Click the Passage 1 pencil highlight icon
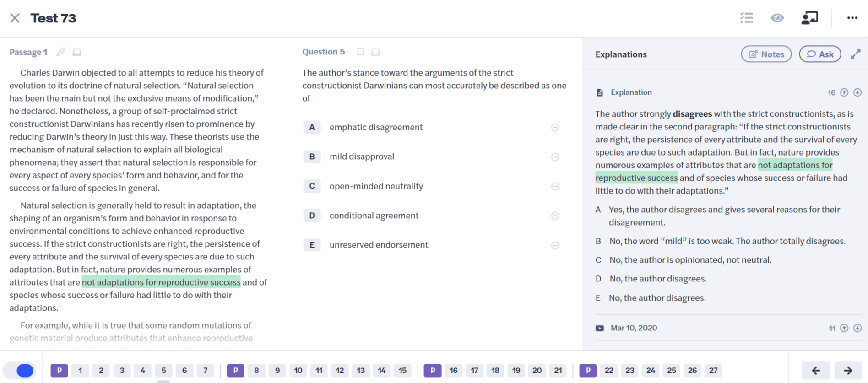Viewport: 868px width, 383px height. pyautogui.click(x=61, y=52)
